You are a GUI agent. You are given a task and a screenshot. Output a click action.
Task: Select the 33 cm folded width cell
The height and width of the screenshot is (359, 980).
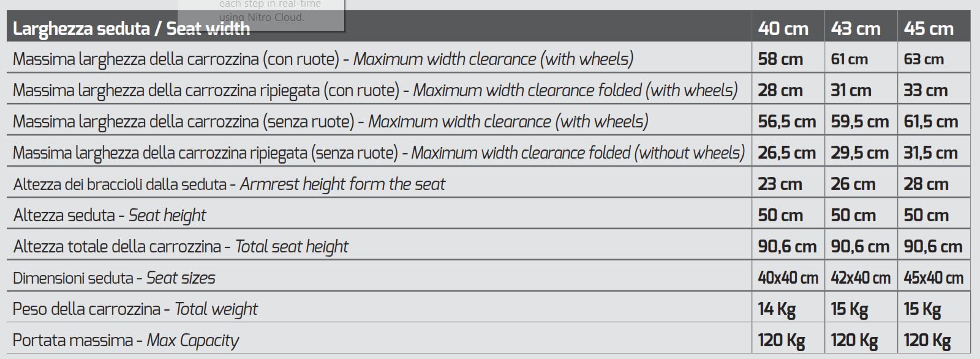click(925, 91)
